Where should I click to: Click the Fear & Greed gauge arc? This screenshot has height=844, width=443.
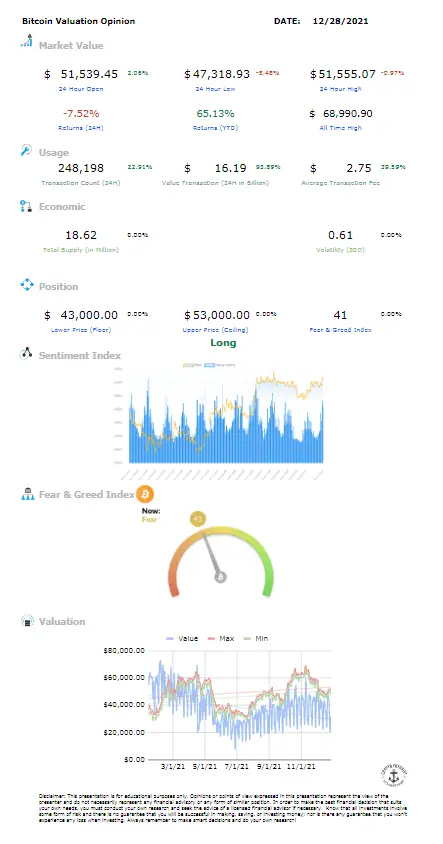coord(221,561)
